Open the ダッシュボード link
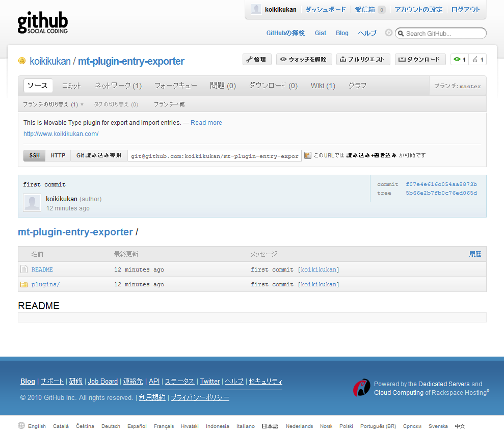 (x=325, y=10)
